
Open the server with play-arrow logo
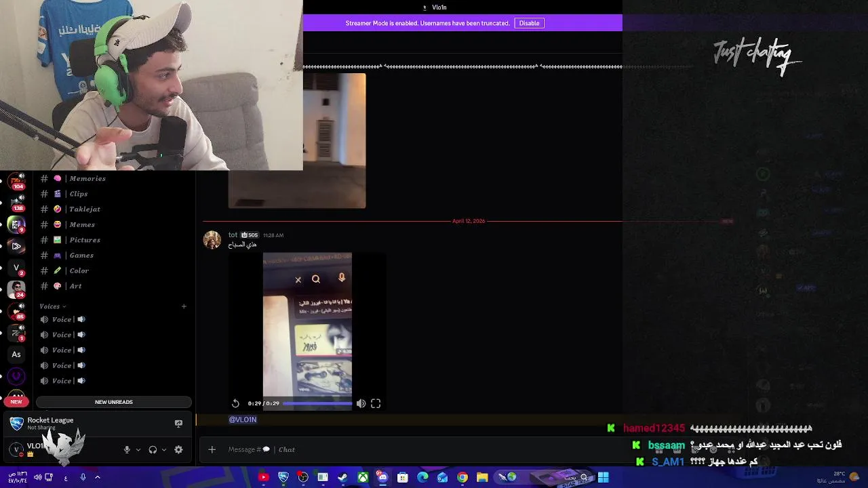tap(16, 246)
